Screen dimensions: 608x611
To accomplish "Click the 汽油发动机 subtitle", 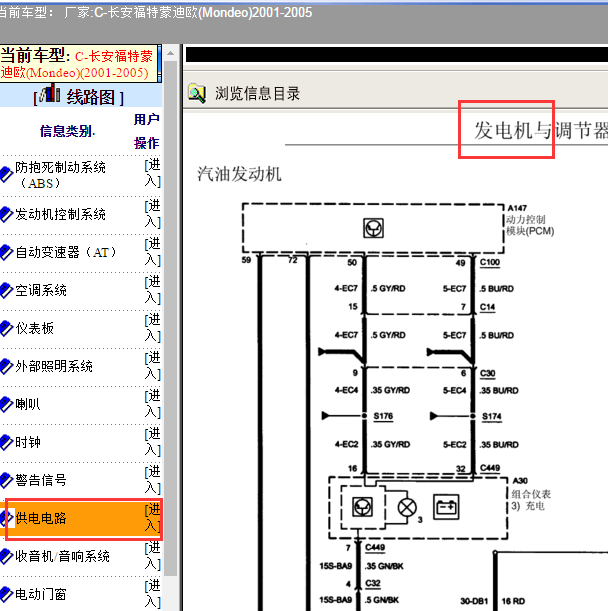I will coord(239,174).
